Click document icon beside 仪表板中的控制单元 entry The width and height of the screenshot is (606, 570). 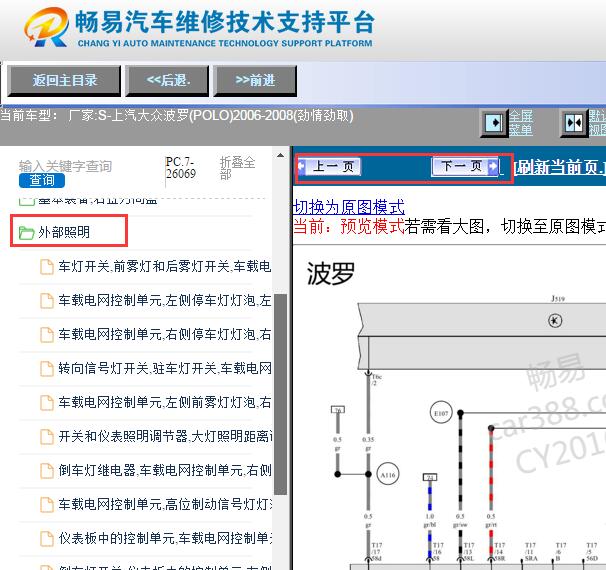(x=47, y=539)
